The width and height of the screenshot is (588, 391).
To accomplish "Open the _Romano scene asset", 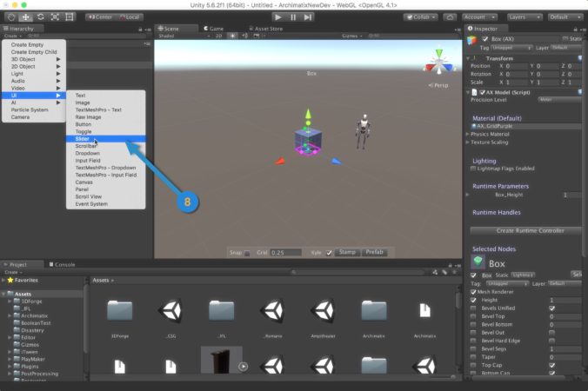I will coord(272,310).
